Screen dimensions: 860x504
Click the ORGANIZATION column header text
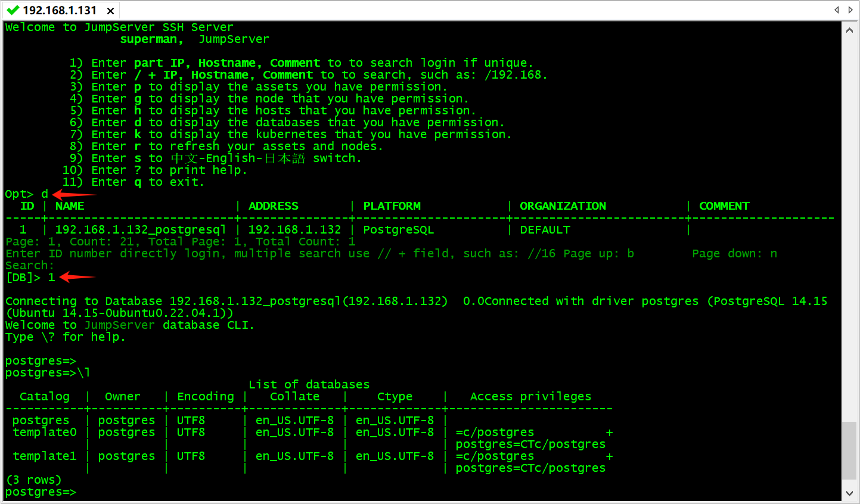point(563,206)
